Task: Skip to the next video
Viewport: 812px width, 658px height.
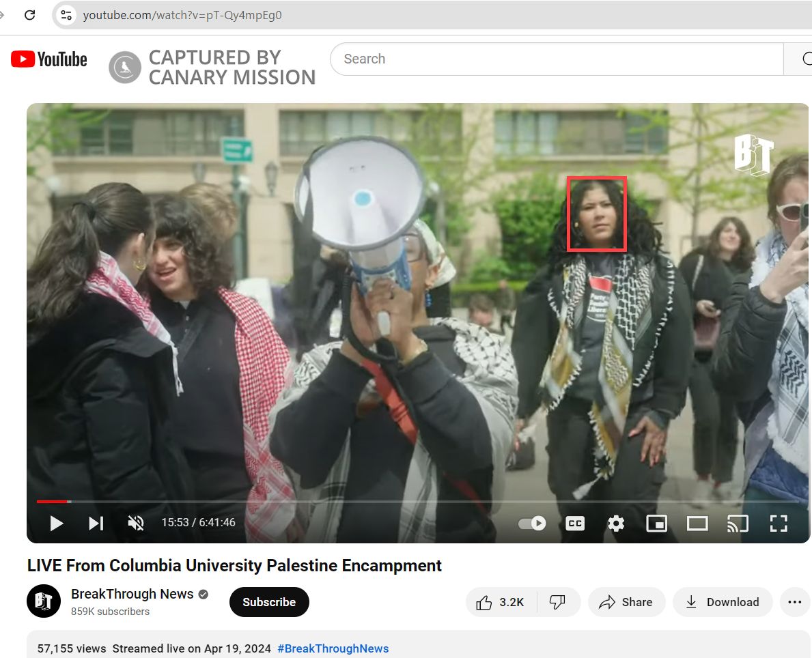Action: pos(96,523)
